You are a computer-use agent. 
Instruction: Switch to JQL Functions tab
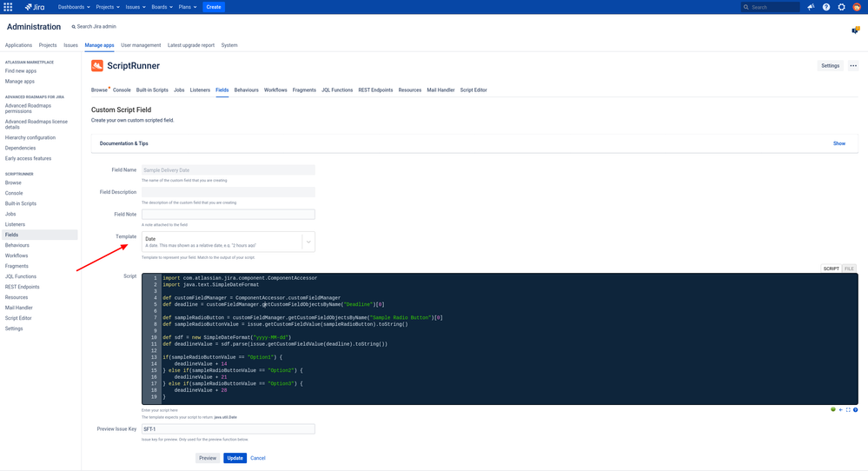[x=337, y=90]
